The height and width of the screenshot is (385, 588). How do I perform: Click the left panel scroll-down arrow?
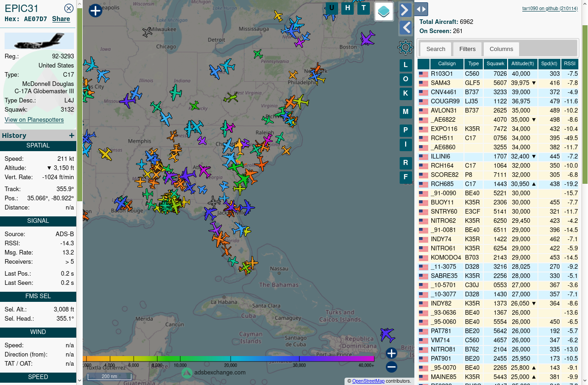click(79, 380)
